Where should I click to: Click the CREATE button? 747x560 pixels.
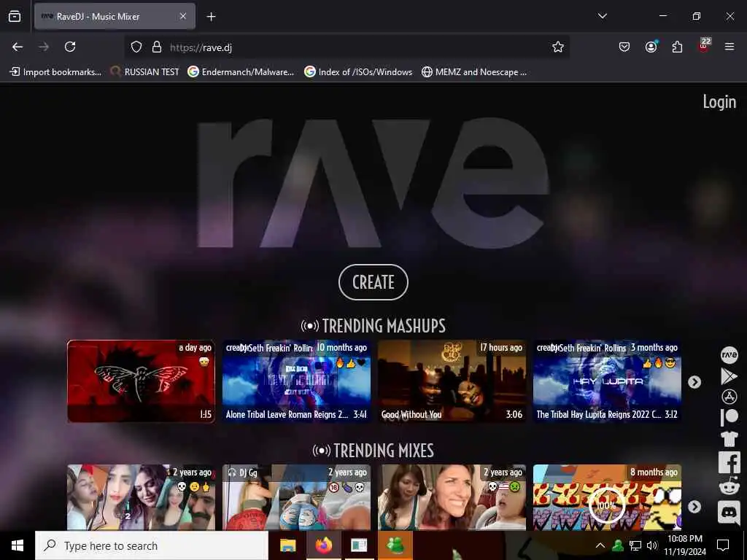coord(373,282)
